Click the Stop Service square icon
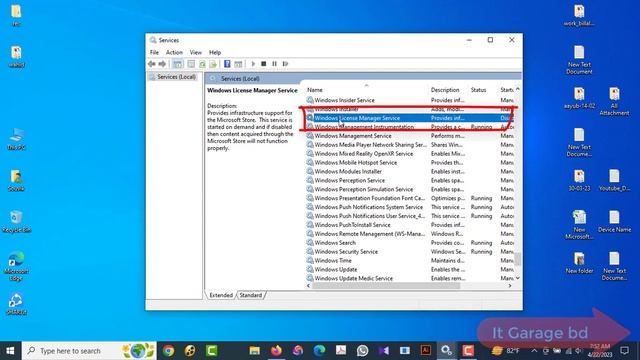 [x=264, y=64]
